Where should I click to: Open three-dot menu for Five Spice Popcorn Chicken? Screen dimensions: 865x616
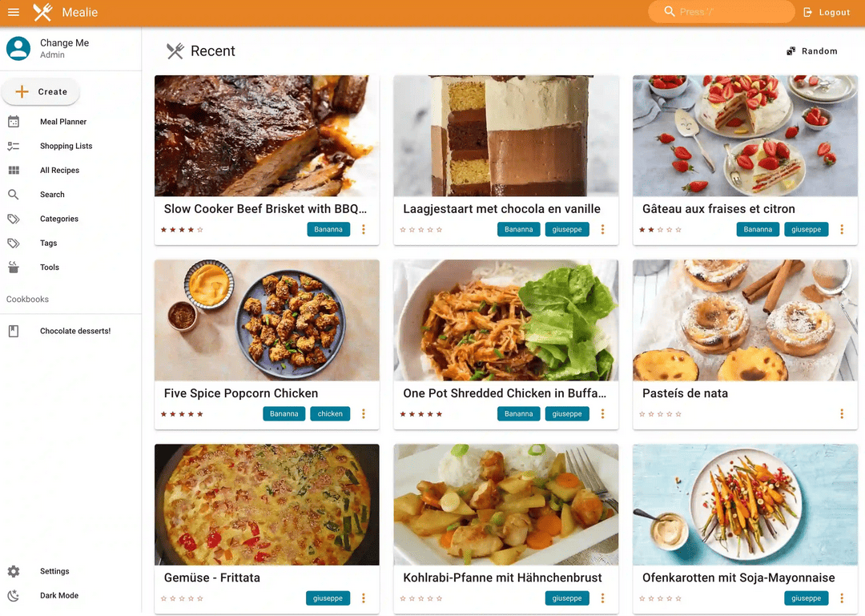coord(364,413)
